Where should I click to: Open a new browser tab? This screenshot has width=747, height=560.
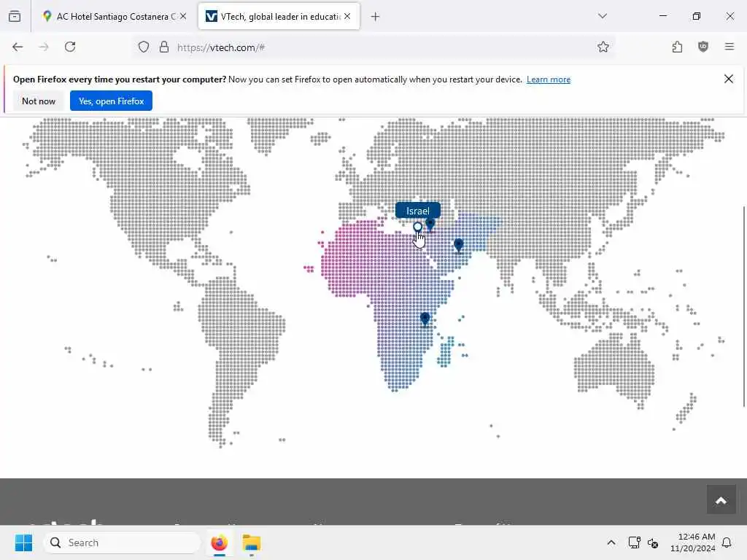pos(376,17)
